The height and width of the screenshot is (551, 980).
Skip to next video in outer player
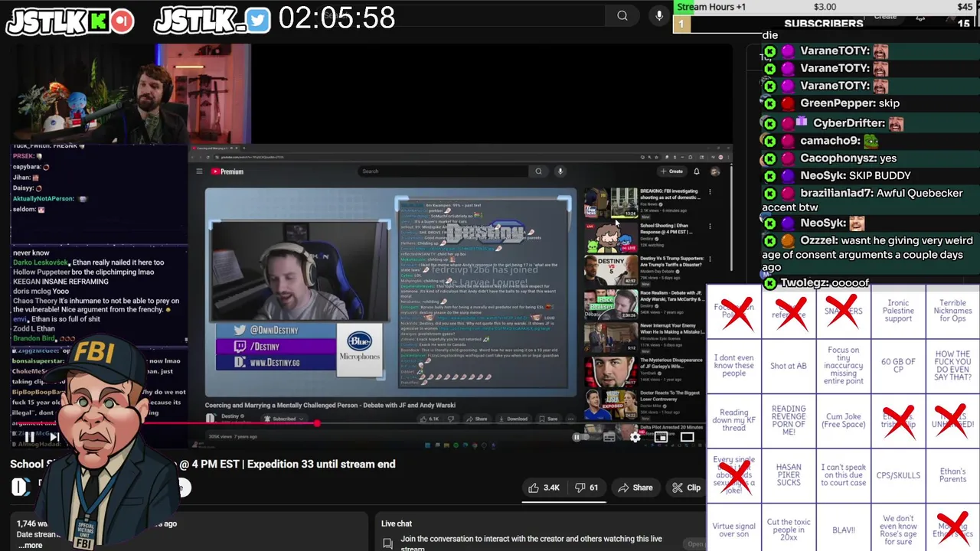pos(54,438)
